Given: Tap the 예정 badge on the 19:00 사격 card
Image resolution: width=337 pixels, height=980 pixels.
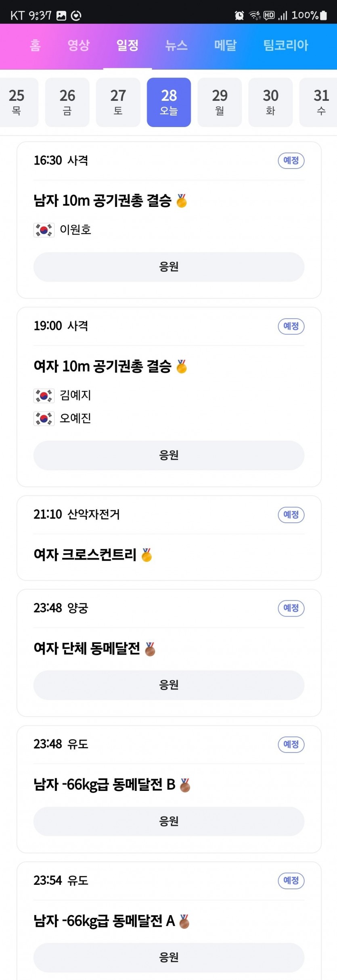Looking at the screenshot, I should point(291,326).
